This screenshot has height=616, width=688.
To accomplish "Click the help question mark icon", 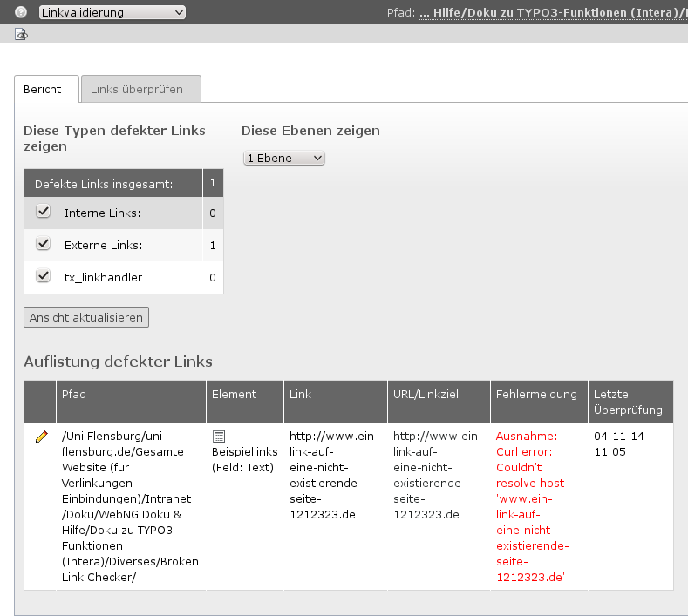I will [21, 12].
